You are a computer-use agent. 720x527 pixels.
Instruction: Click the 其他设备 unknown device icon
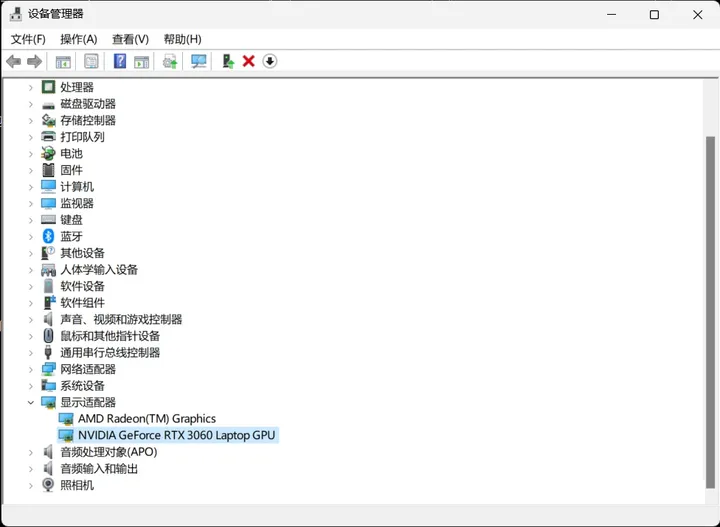[x=48, y=252]
